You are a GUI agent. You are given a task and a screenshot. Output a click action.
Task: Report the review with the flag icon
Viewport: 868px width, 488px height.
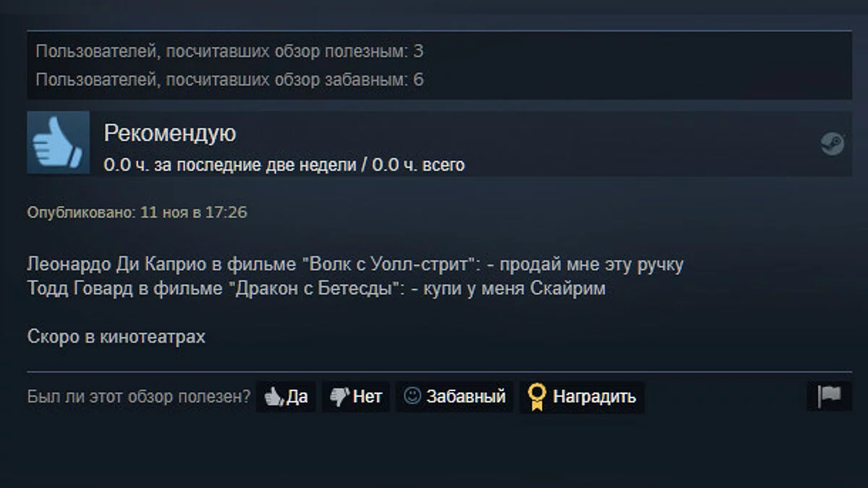830,396
